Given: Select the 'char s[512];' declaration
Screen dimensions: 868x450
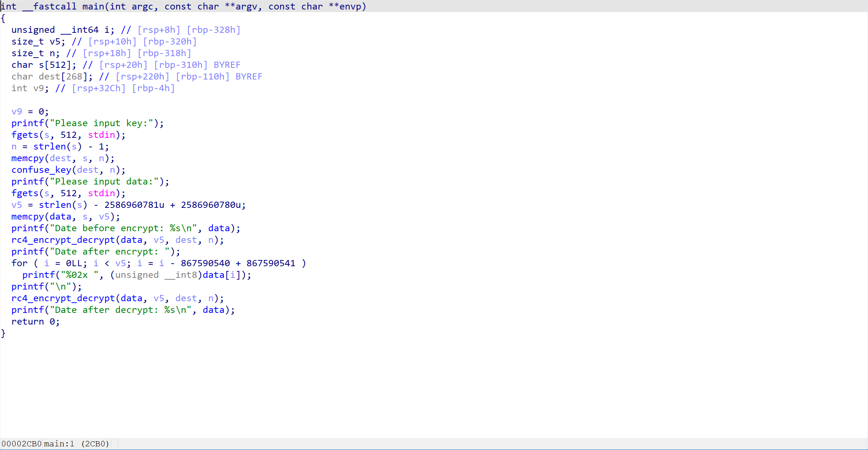Looking at the screenshot, I should coord(44,65).
